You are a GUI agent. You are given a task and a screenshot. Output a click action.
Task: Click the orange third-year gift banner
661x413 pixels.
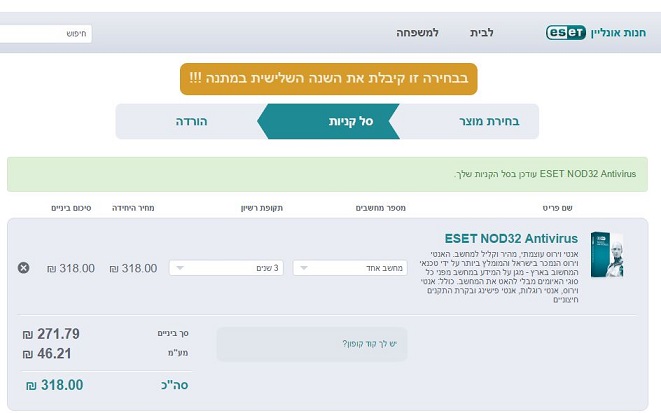(329, 78)
